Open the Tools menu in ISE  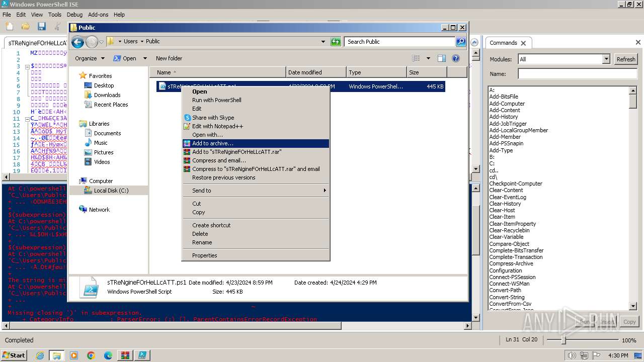click(55, 15)
